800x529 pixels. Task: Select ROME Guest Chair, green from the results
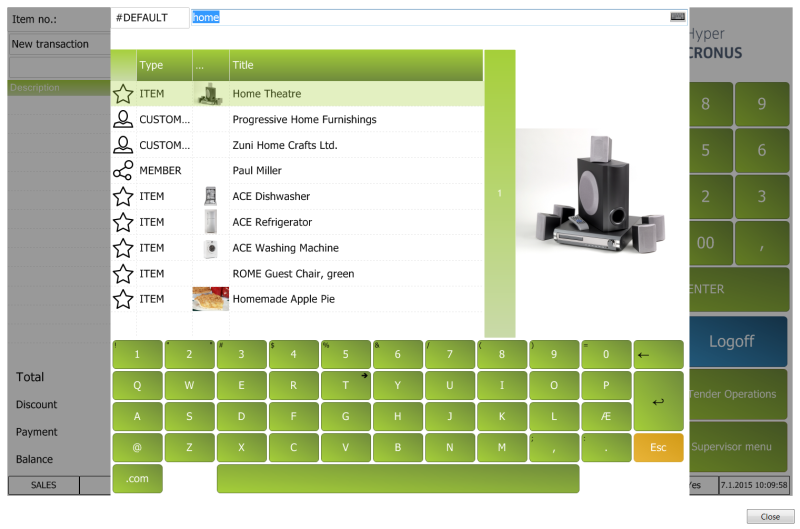pyautogui.click(x=293, y=274)
